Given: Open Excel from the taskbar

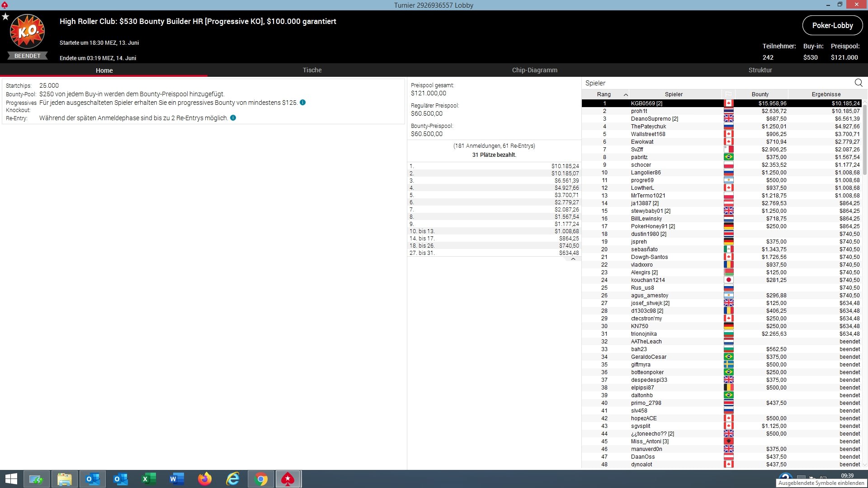Looking at the screenshot, I should point(148,479).
